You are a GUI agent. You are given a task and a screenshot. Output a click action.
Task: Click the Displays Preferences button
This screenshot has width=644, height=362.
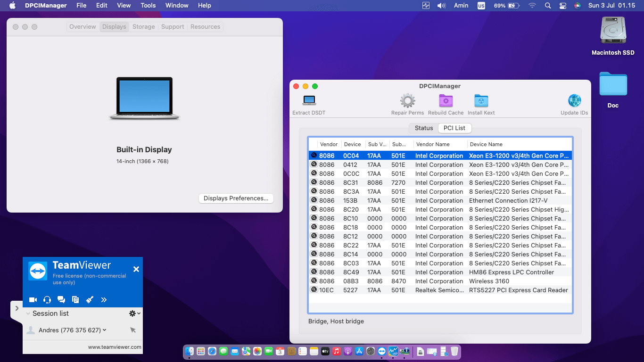point(236,198)
